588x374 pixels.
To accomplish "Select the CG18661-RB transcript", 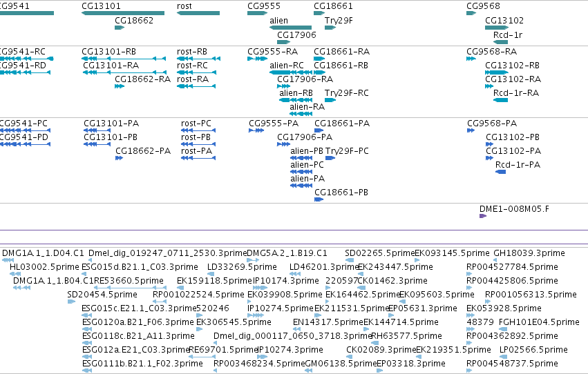I will tap(319, 72).
